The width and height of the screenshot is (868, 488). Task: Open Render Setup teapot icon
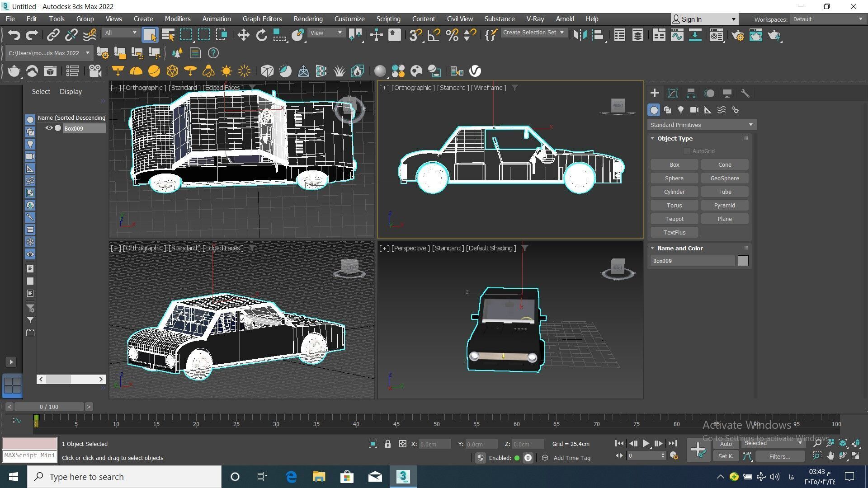pyautogui.click(x=738, y=35)
